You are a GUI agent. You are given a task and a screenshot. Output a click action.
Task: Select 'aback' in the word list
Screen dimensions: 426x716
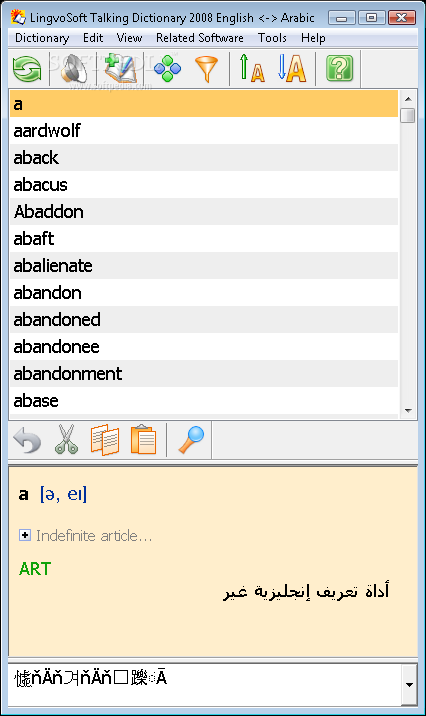point(204,158)
